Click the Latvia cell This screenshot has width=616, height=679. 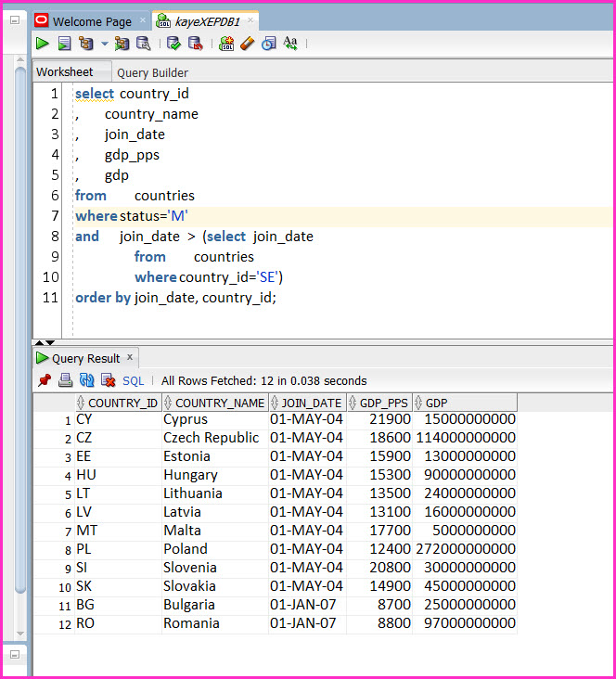(215, 512)
